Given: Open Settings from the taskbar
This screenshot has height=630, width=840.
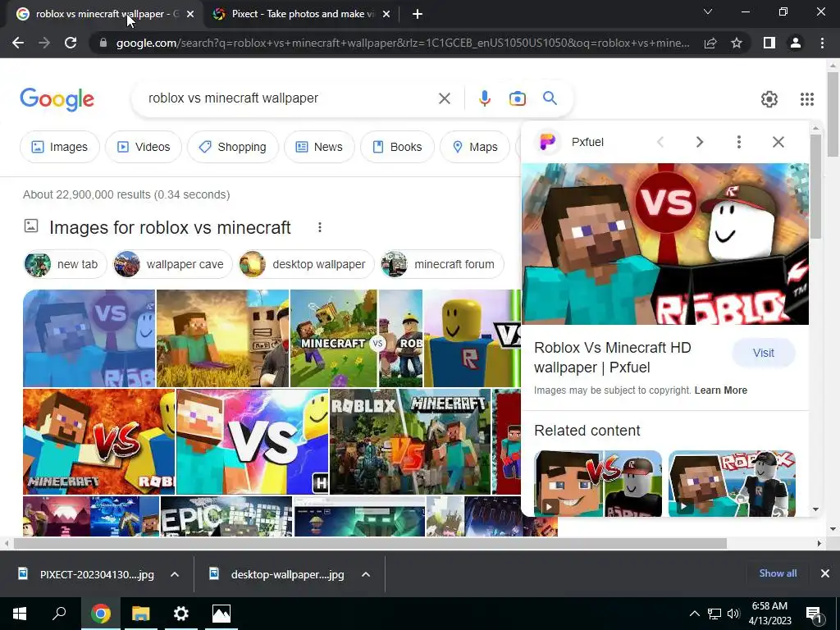Looking at the screenshot, I should tap(181, 614).
